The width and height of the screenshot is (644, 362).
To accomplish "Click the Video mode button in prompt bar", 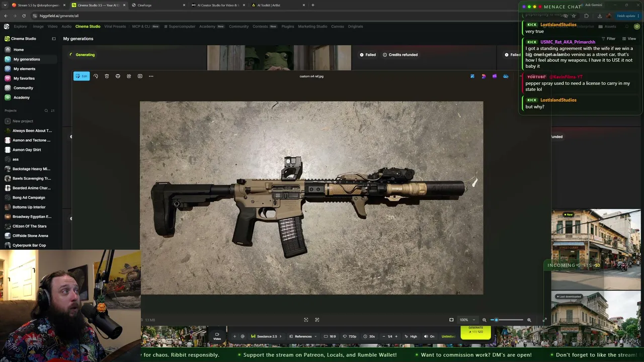I will pos(217,336).
